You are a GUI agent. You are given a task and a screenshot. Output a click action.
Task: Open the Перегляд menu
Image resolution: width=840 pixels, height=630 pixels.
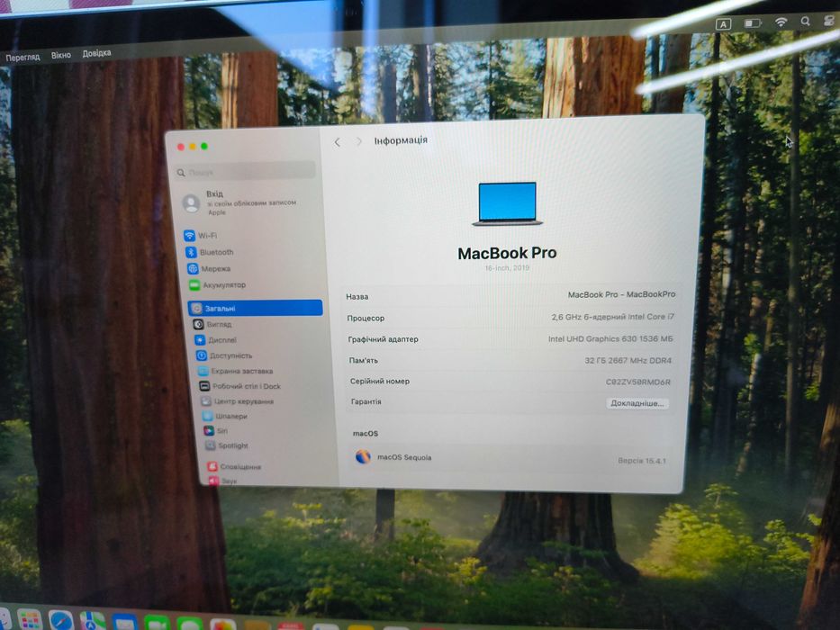(x=23, y=57)
